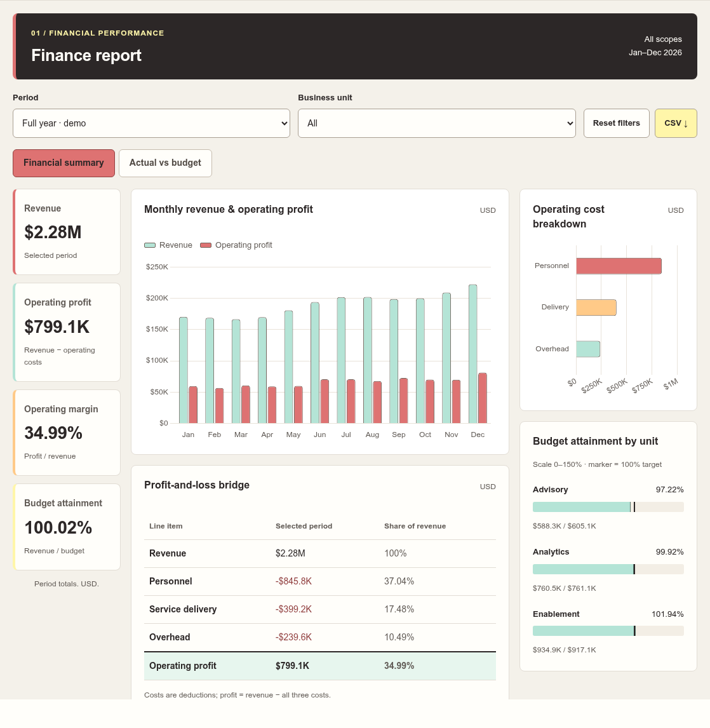Select the Service delivery row label
Viewport: 710px width, 728px height.
[183, 609]
